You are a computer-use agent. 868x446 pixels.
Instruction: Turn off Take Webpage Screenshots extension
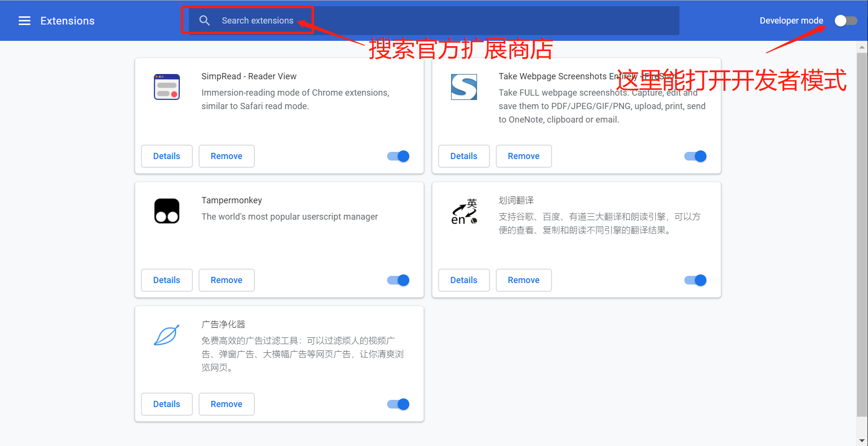(x=695, y=156)
